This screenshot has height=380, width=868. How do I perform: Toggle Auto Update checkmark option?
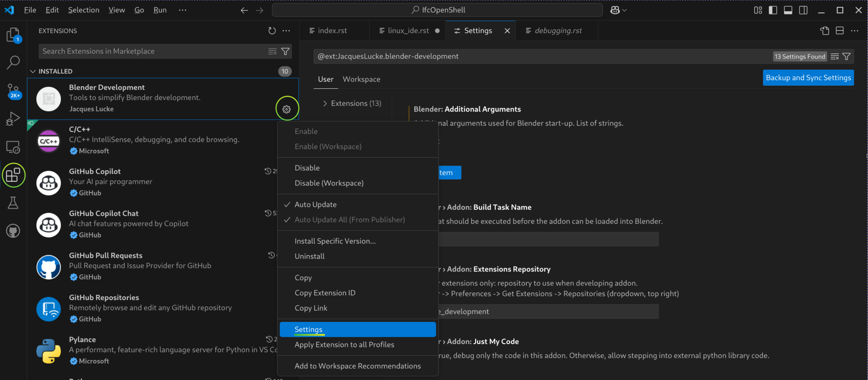pyautogui.click(x=358, y=204)
